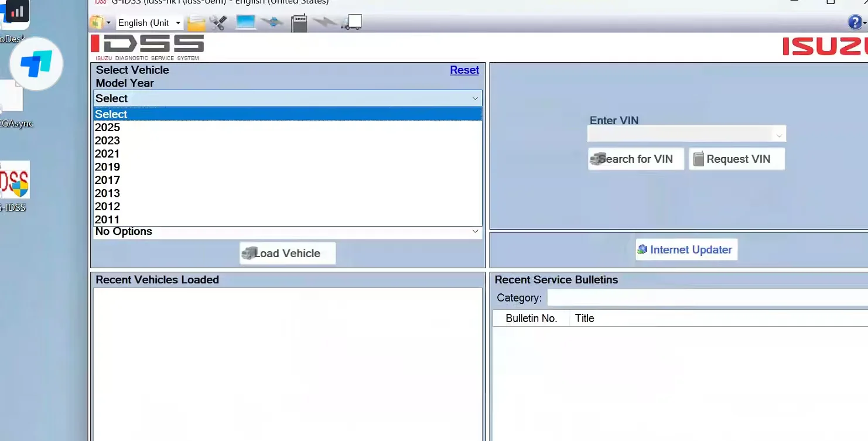Click the Internet Updater button

tap(686, 249)
